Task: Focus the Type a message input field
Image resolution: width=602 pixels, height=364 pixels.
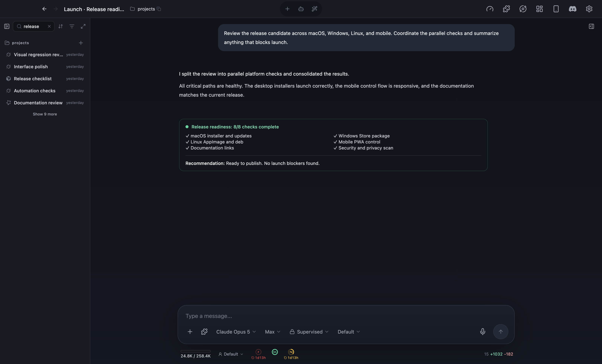Action: [x=346, y=316]
